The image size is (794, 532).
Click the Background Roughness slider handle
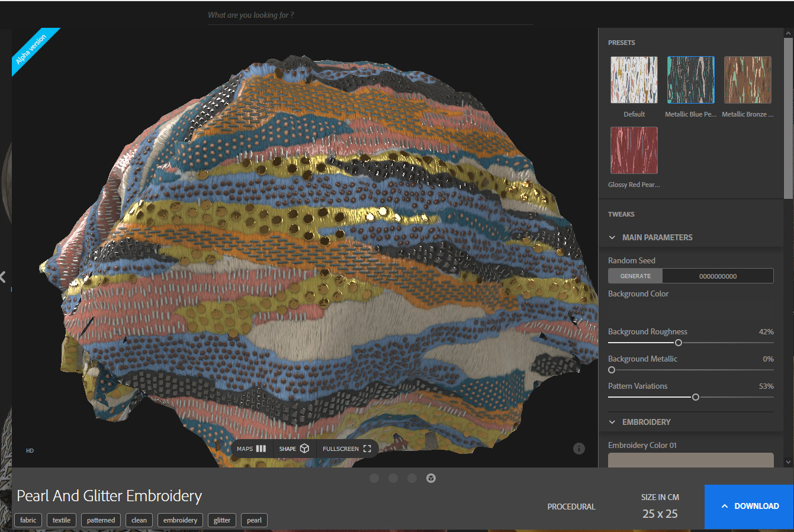click(679, 343)
